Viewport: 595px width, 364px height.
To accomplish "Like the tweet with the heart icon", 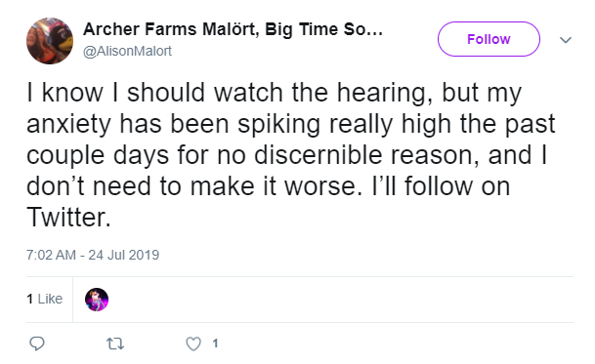I will pyautogui.click(x=193, y=344).
